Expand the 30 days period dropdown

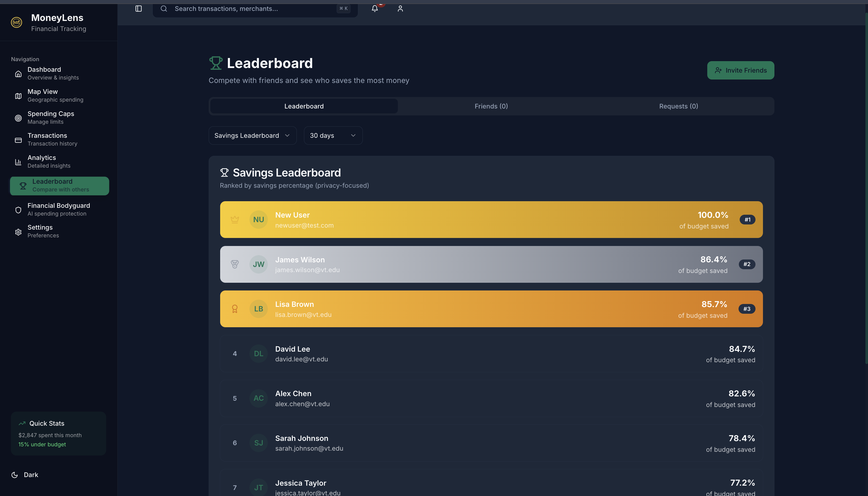[x=332, y=135]
